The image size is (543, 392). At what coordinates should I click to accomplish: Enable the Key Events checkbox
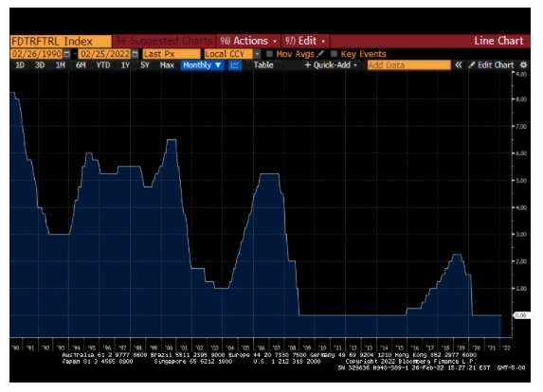click(x=334, y=54)
